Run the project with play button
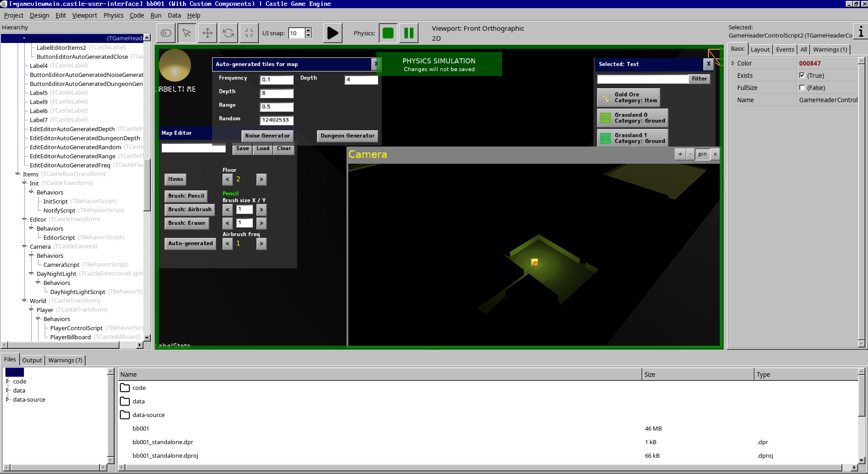Viewport: 868px width, 474px height. [332, 33]
